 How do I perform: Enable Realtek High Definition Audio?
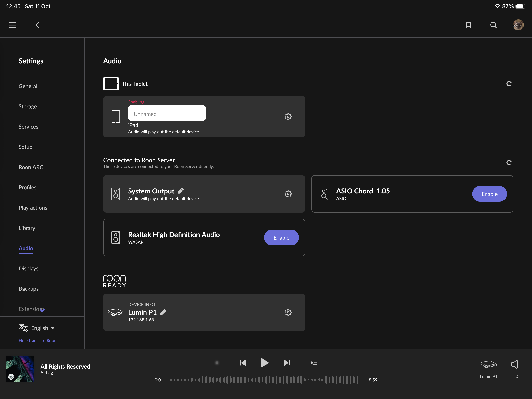281,237
